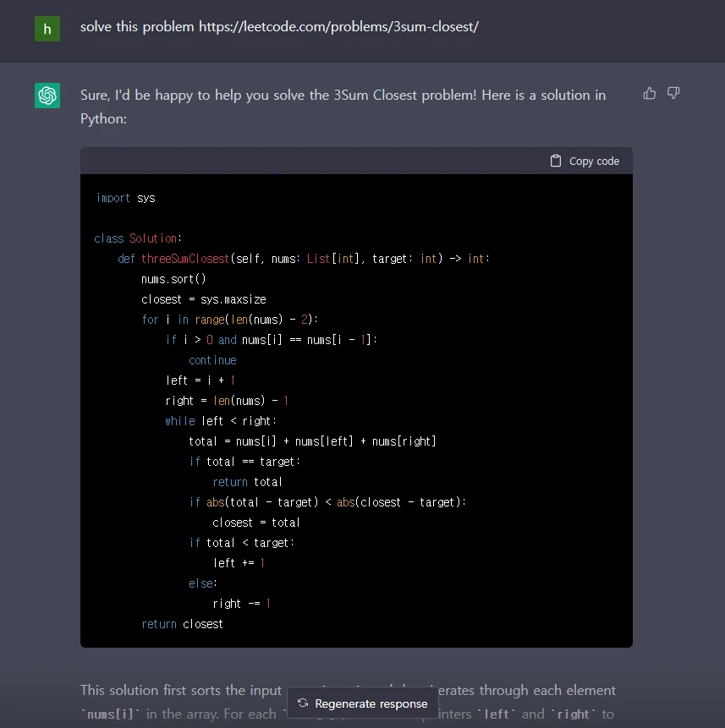Click 'class Solution:' code line
The width and height of the screenshot is (725, 728).
(x=138, y=238)
